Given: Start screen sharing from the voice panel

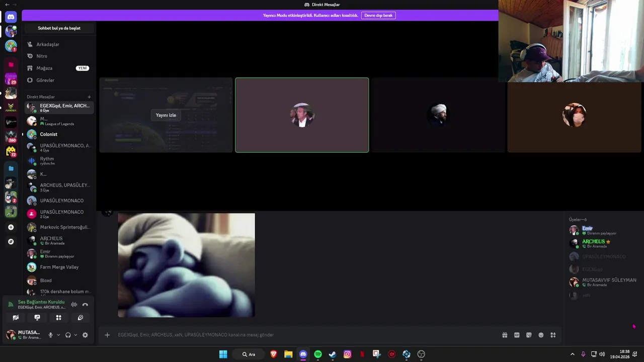Looking at the screenshot, I should click(37, 318).
